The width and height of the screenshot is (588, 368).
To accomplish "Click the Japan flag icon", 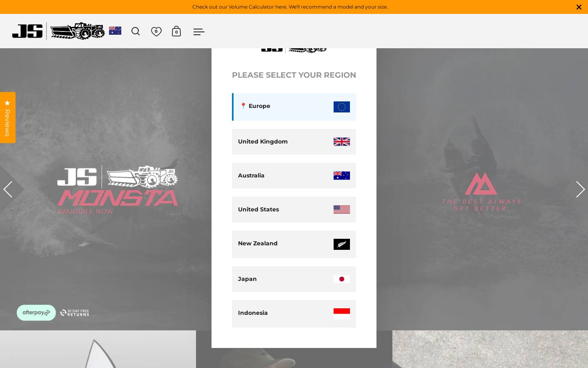I will 342,279.
